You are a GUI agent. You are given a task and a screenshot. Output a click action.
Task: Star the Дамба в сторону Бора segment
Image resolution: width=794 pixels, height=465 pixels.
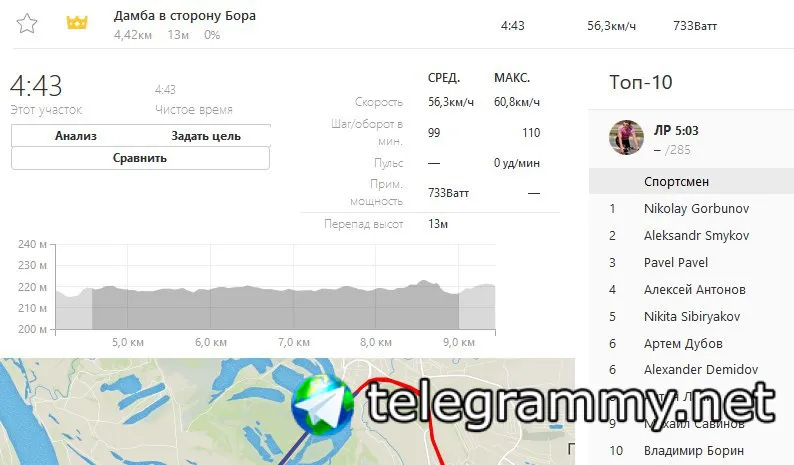point(27,24)
